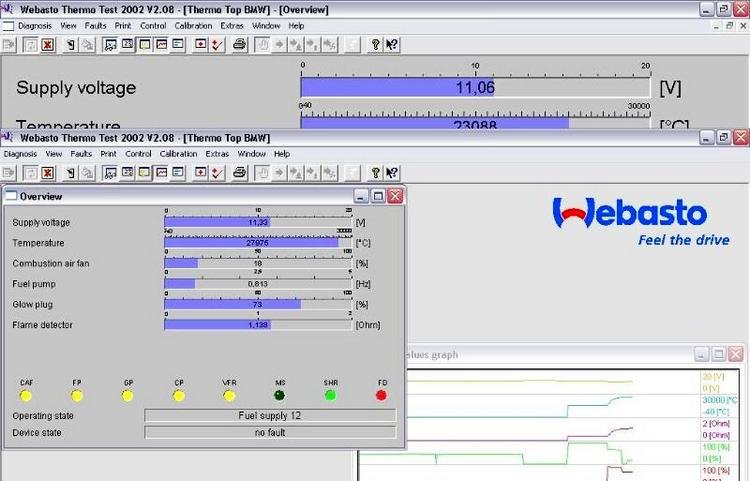The width and height of the screenshot is (750, 481).
Task: Open Diagnosis menu in back window
Action: 34,26
